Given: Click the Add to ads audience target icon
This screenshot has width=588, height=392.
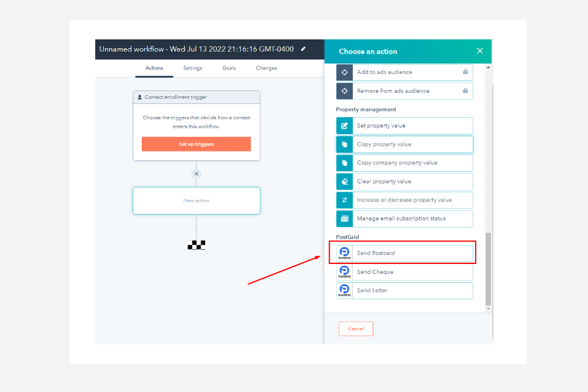Looking at the screenshot, I should [x=344, y=72].
